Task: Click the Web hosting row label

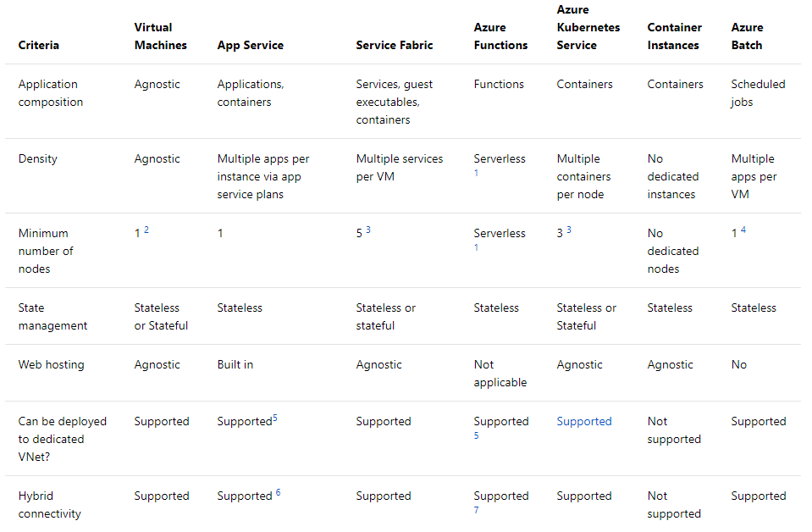Action: 52,364
